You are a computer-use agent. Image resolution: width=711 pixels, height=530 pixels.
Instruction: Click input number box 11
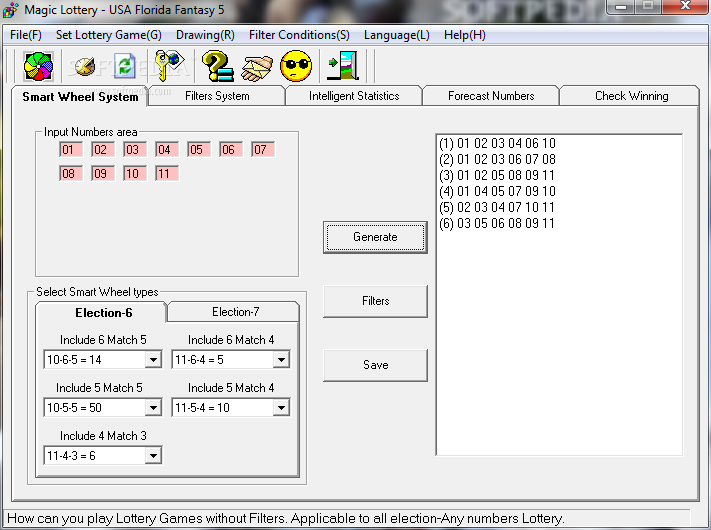pyautogui.click(x=167, y=174)
